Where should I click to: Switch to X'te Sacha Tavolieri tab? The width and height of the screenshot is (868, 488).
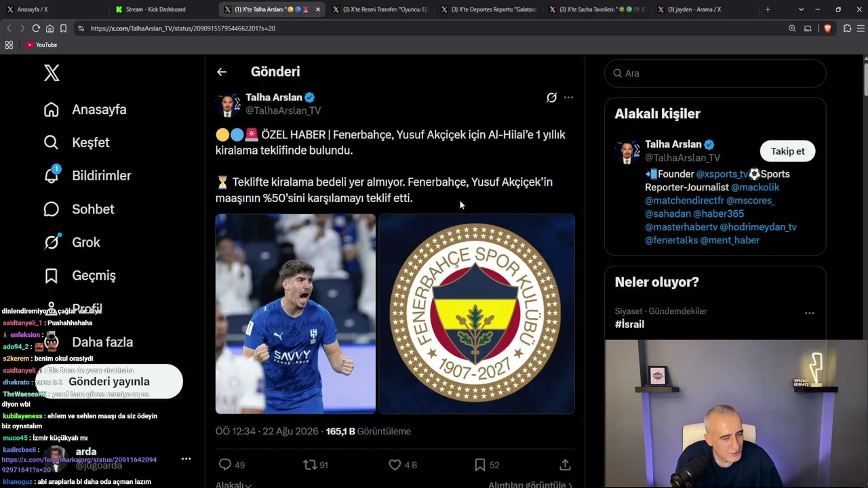[x=597, y=9]
